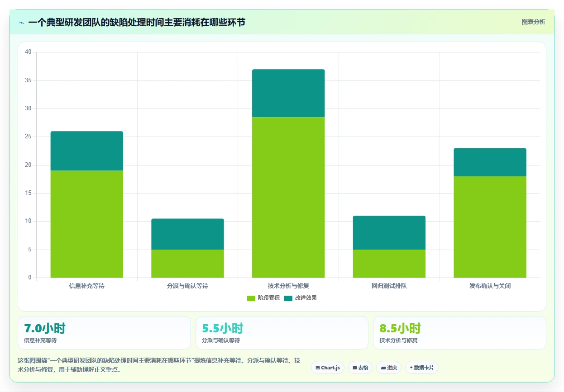Select the Chart.js tag
This screenshot has width=564, height=392.
click(x=328, y=368)
